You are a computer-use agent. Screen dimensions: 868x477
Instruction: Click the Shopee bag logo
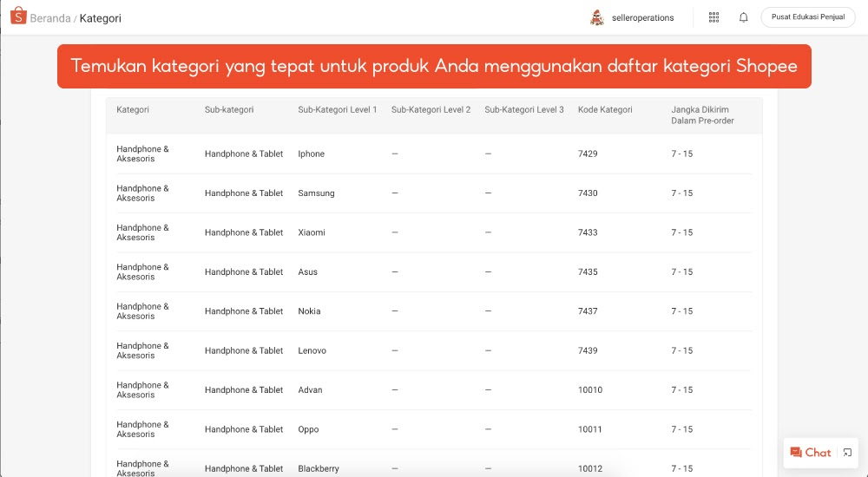18,16
